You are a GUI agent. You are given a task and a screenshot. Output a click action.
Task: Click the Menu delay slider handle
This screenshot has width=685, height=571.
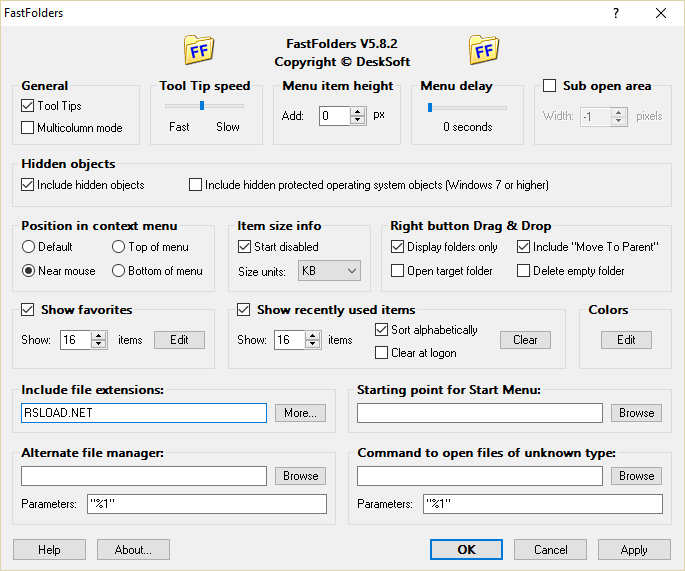coord(430,107)
